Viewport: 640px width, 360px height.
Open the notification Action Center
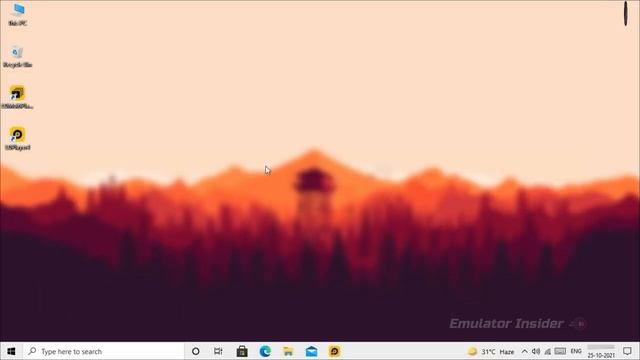627,351
